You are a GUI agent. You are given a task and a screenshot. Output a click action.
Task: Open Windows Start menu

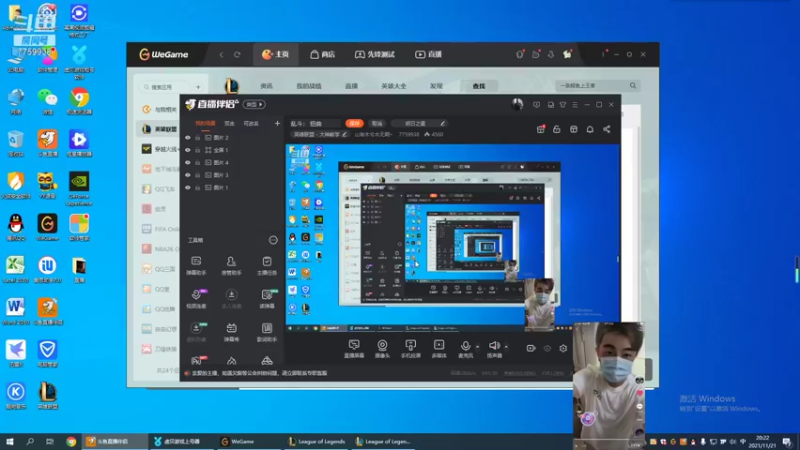tap(10, 441)
